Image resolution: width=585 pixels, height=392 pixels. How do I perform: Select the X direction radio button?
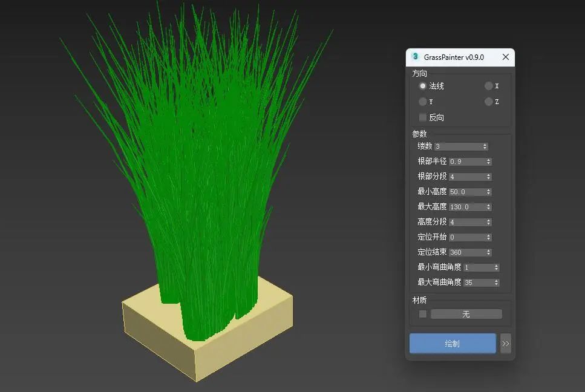coord(488,86)
